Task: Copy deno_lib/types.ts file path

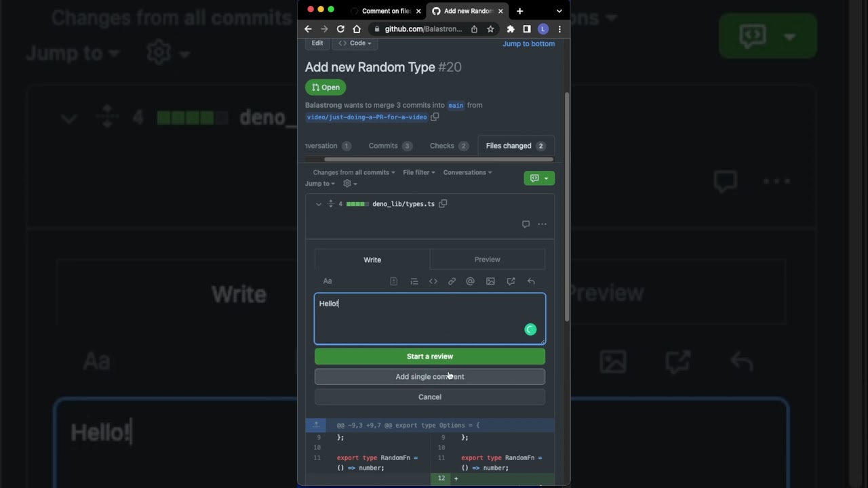Action: [x=443, y=203]
